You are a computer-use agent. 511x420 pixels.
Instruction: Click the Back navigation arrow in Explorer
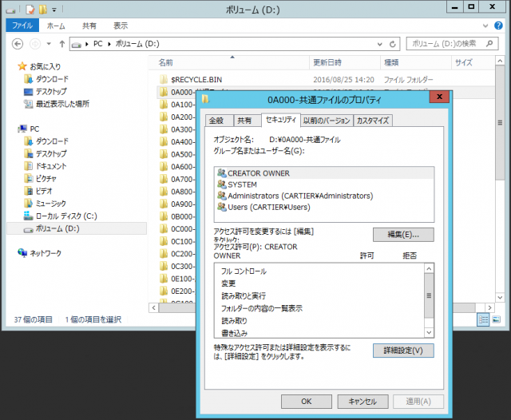(16, 43)
